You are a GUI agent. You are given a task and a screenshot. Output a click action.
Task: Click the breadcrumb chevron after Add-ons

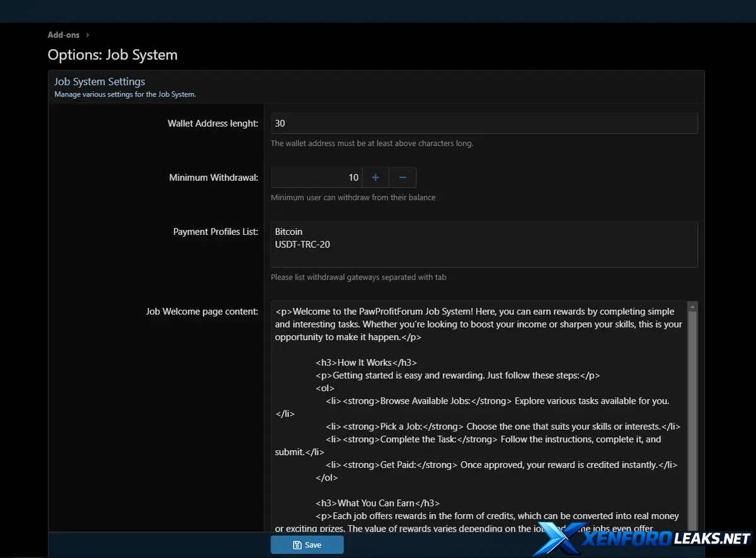pos(88,35)
